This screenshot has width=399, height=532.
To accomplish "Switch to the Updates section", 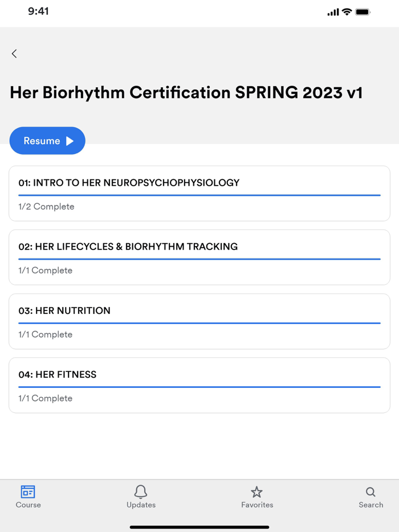I will tap(141, 496).
